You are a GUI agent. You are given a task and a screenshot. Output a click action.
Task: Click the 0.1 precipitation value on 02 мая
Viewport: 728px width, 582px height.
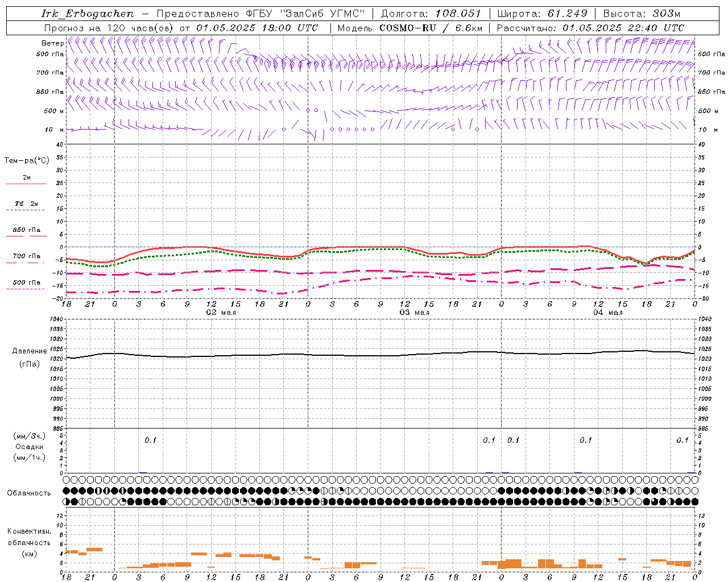click(150, 440)
